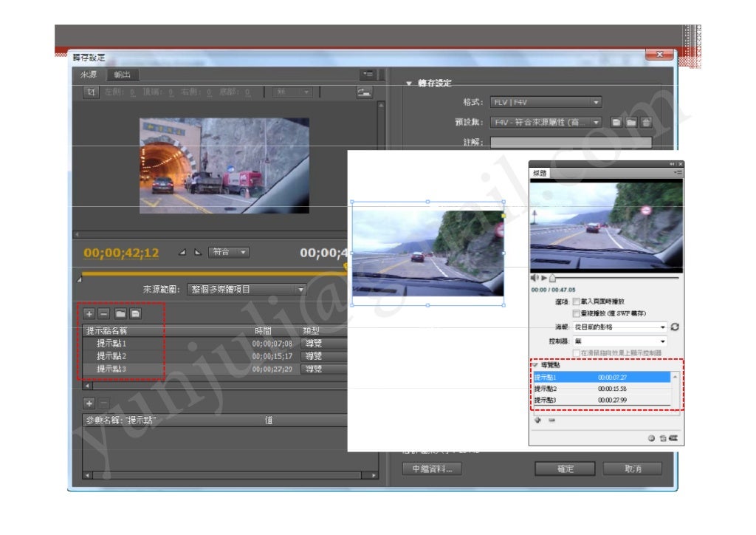Click the 確定 button
Screen dimensions: 756x535
point(565,469)
